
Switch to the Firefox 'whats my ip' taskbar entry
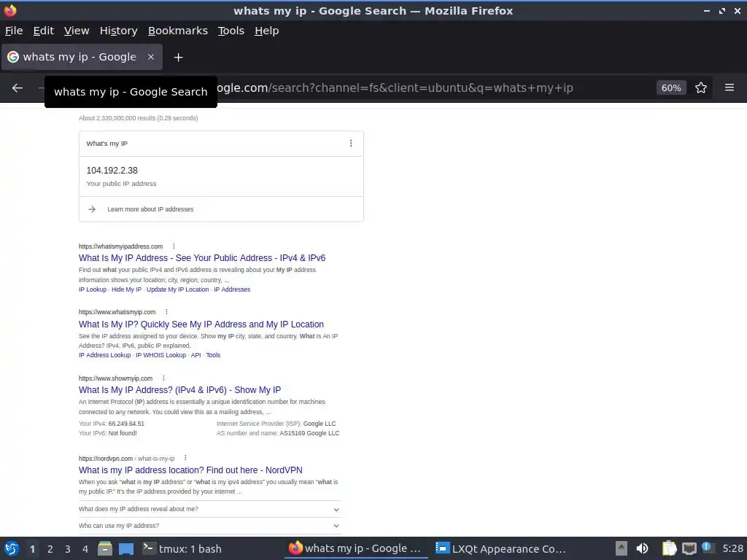tap(355, 549)
